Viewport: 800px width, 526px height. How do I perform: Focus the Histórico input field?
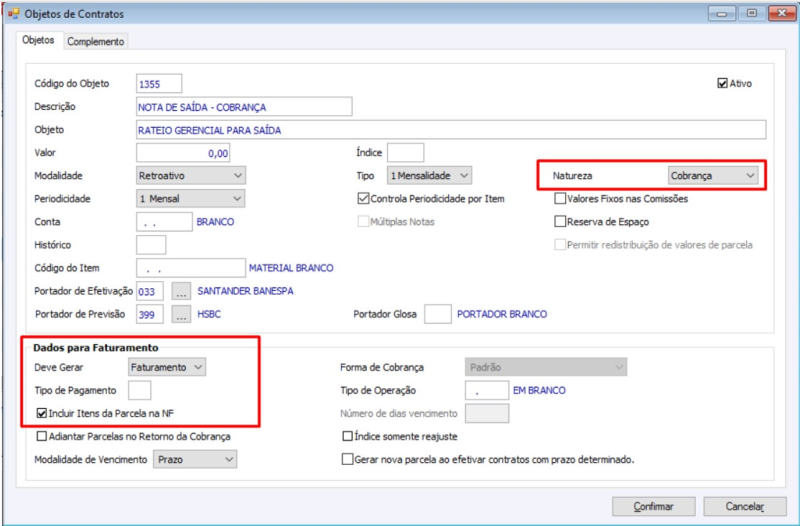pyautogui.click(x=151, y=245)
